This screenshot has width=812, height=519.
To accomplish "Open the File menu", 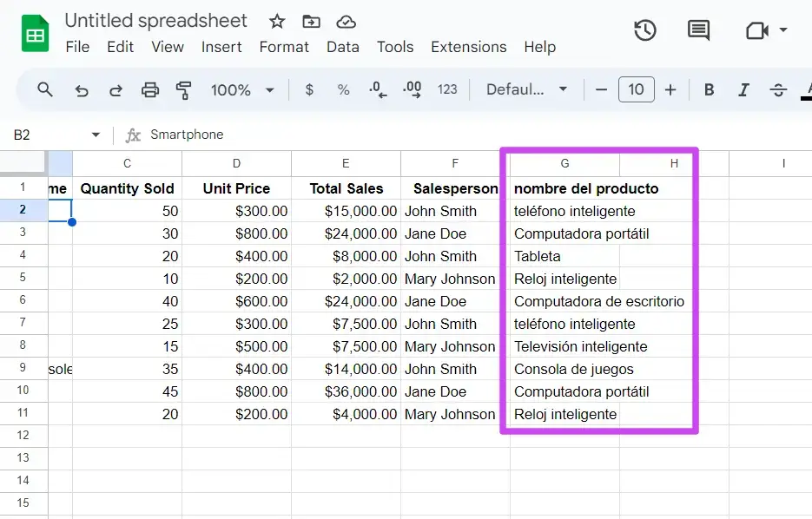I will pyautogui.click(x=77, y=47).
